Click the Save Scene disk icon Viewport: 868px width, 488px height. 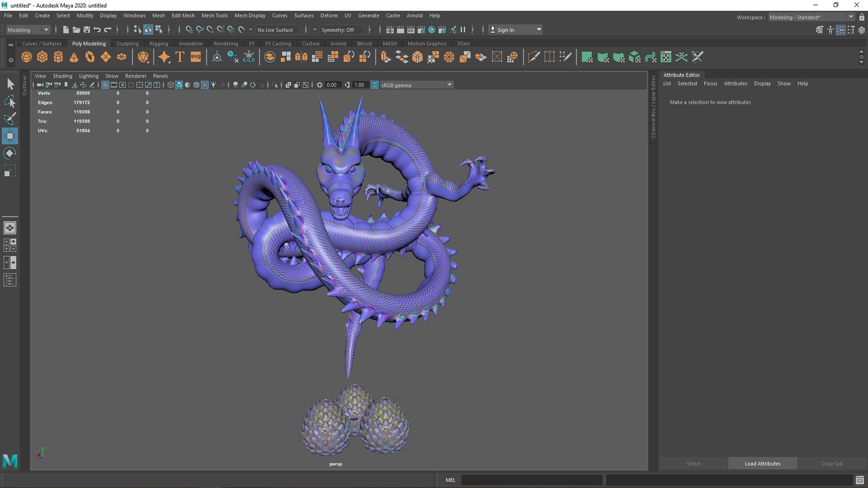tap(87, 30)
